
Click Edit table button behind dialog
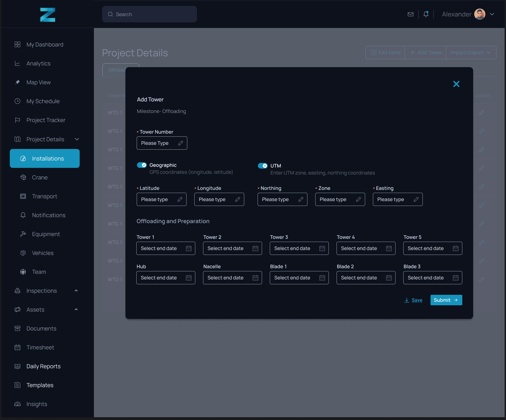point(385,52)
